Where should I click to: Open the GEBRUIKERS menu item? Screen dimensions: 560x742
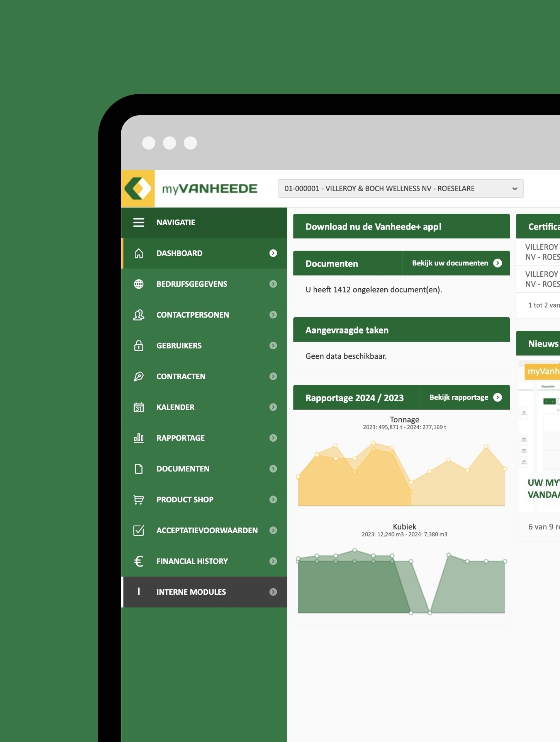[x=204, y=345]
